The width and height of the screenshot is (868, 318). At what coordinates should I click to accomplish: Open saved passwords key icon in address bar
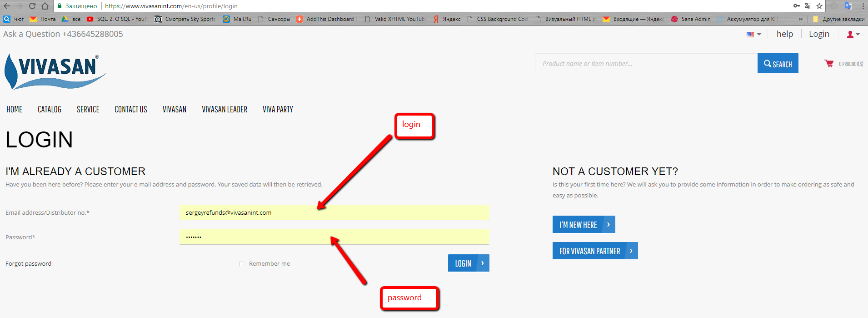coord(797,6)
